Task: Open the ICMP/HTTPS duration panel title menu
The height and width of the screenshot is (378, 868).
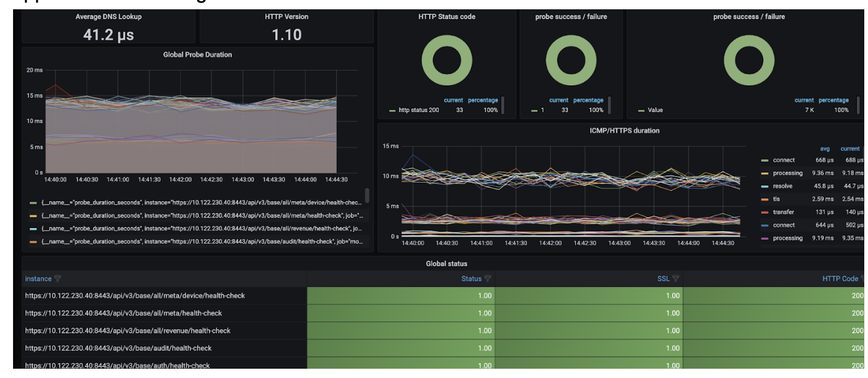Action: (x=624, y=130)
